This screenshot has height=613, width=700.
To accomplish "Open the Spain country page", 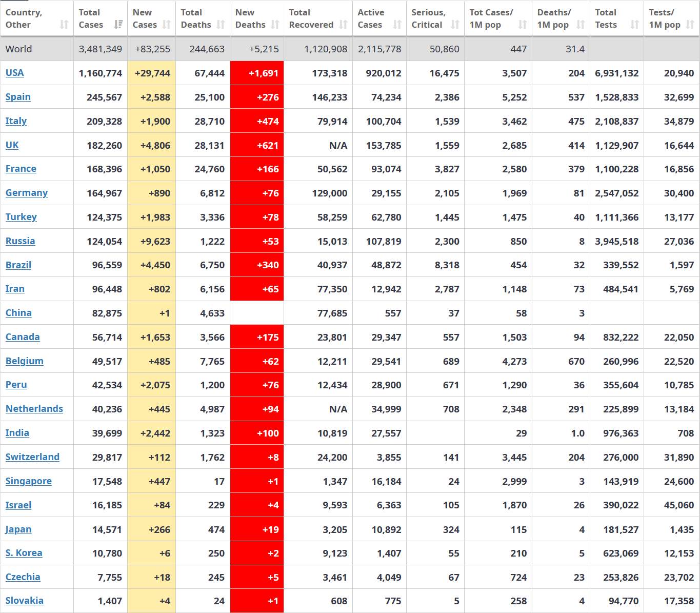I will coord(18,97).
